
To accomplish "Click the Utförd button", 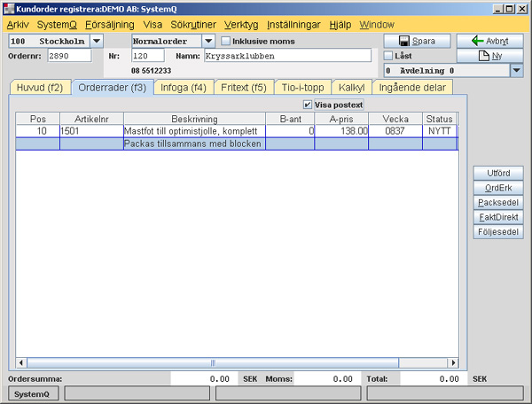I will click(x=498, y=173).
